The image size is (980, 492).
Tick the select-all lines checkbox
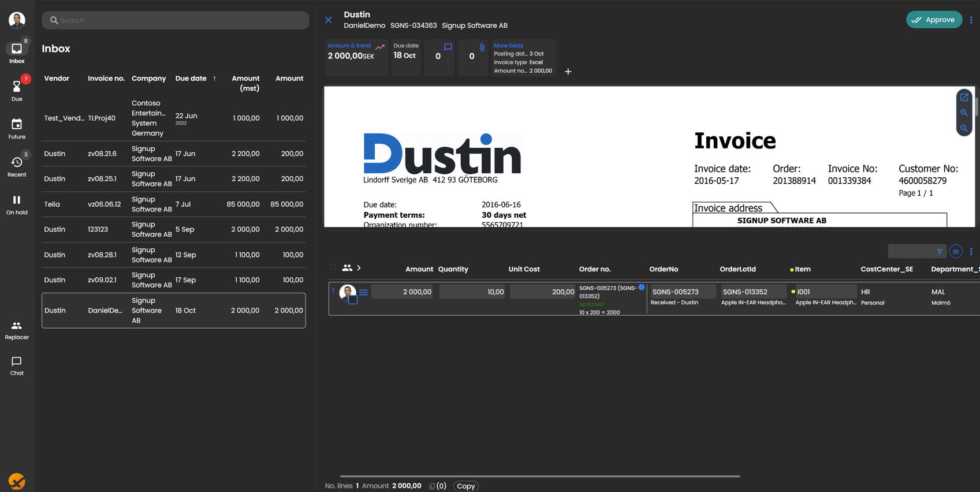click(333, 268)
